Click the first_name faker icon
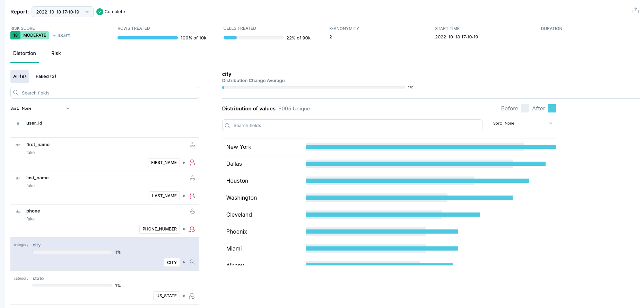The width and height of the screenshot is (644, 308). tap(192, 145)
